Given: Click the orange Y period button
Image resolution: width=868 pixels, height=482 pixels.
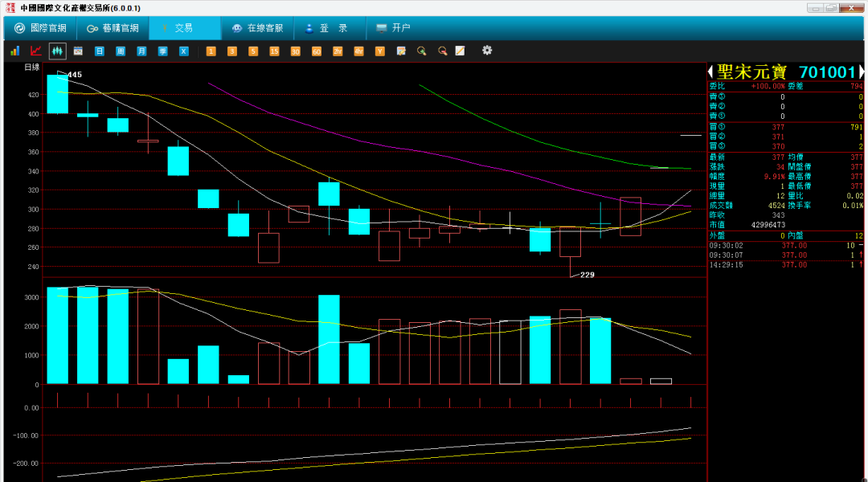Looking at the screenshot, I should click(379, 51).
